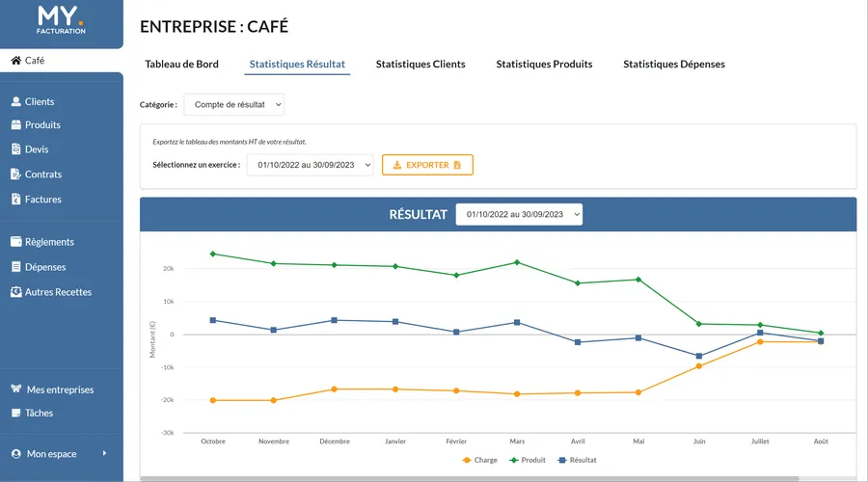Open Produits via its box icon

point(15,125)
